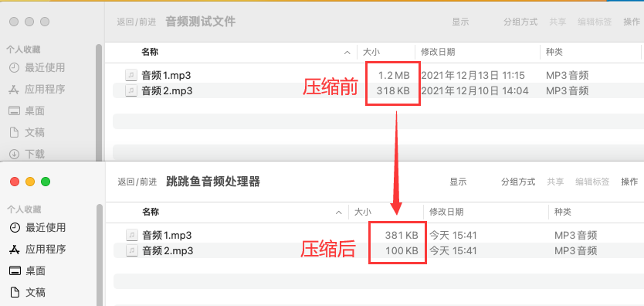
Task: Click 返回/前进 in 音频测试文件 window
Action: 137,22
